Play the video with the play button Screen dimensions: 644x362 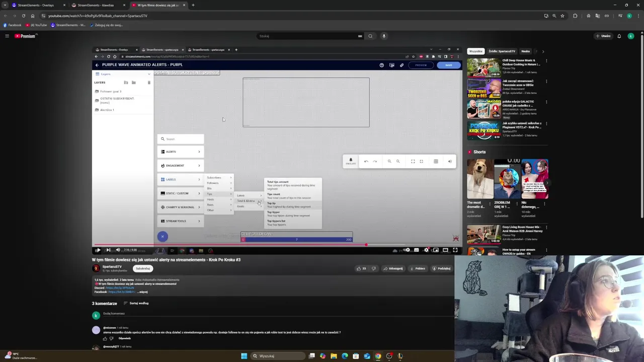click(98, 250)
